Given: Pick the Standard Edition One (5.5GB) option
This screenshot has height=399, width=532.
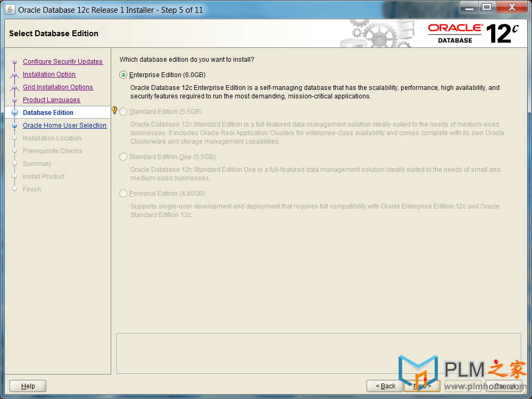Looking at the screenshot, I should click(123, 157).
